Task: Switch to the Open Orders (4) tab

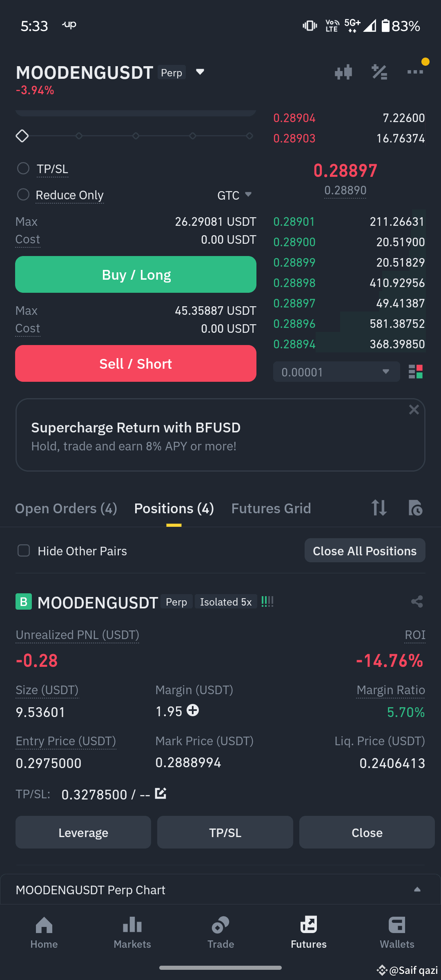Action: [66, 508]
